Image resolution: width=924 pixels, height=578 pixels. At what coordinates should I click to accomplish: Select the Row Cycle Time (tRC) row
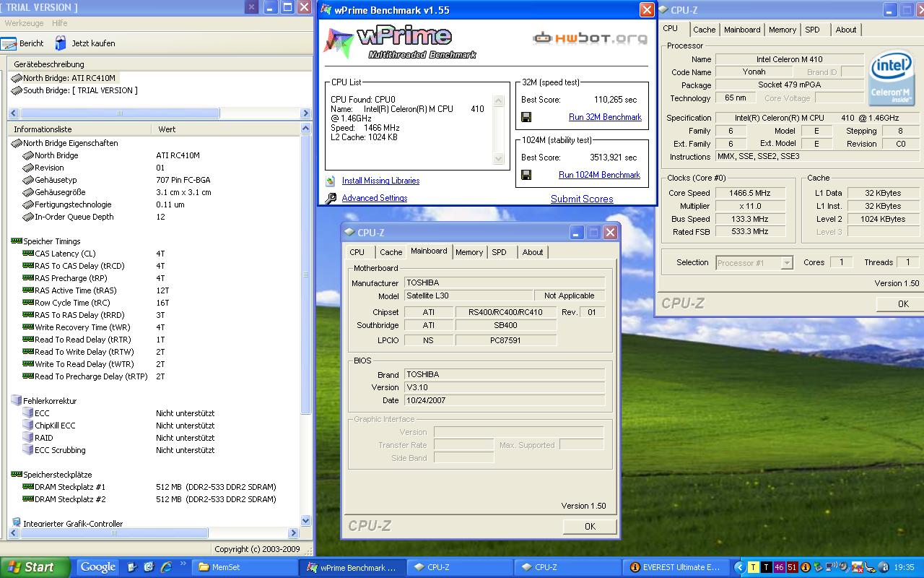click(153, 303)
